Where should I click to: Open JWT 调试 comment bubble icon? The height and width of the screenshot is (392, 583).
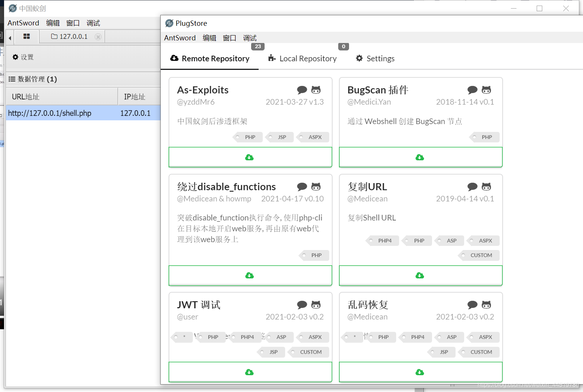point(302,305)
